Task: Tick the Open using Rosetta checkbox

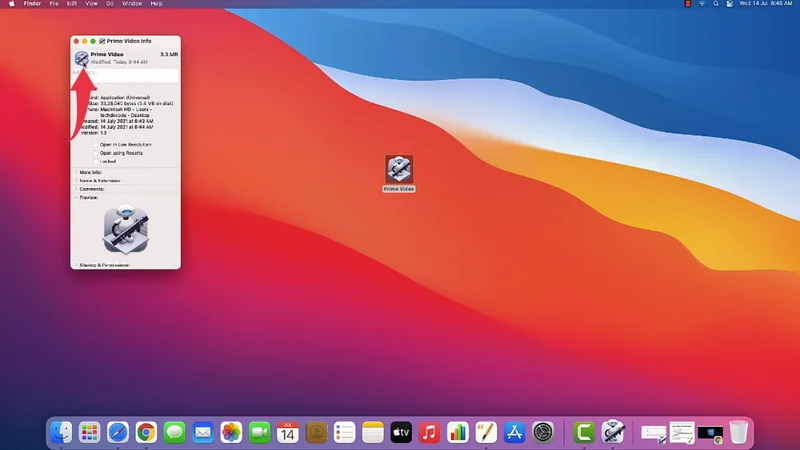Action: (96, 152)
